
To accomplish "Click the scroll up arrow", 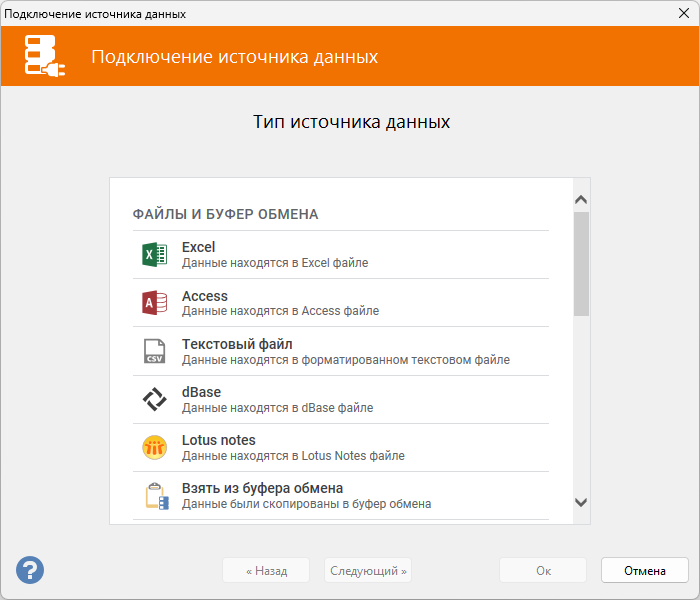I will tap(581, 200).
